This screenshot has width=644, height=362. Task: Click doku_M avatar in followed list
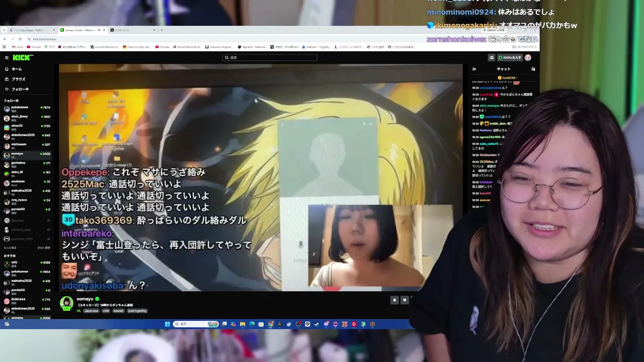point(7,173)
